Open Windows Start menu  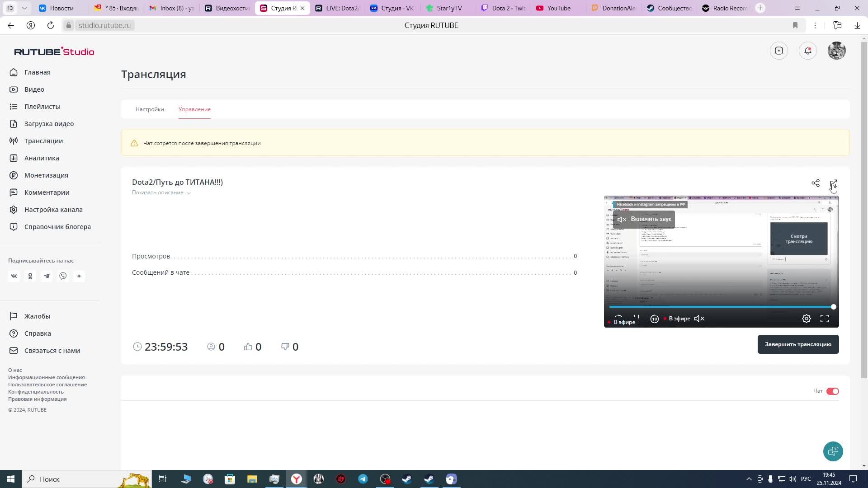pyautogui.click(x=11, y=479)
